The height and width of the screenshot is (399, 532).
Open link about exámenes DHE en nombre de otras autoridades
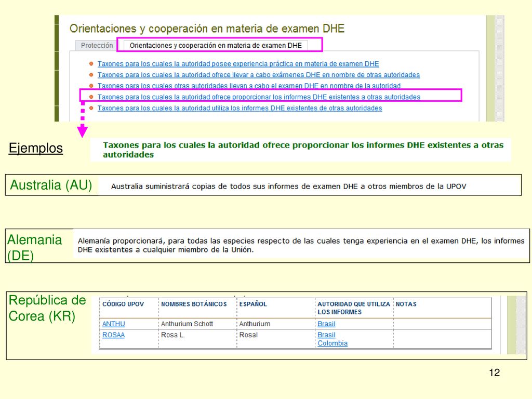click(259, 75)
